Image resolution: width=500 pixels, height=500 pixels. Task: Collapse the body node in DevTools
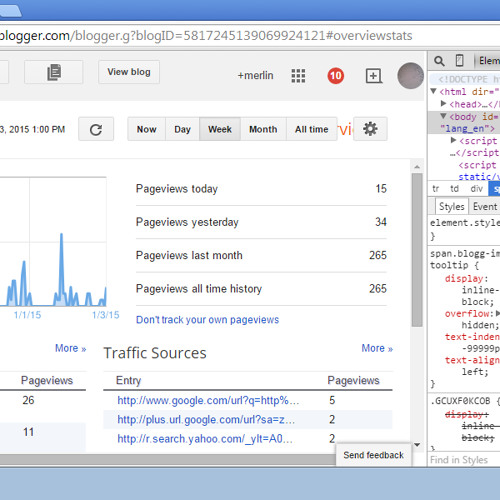443,116
